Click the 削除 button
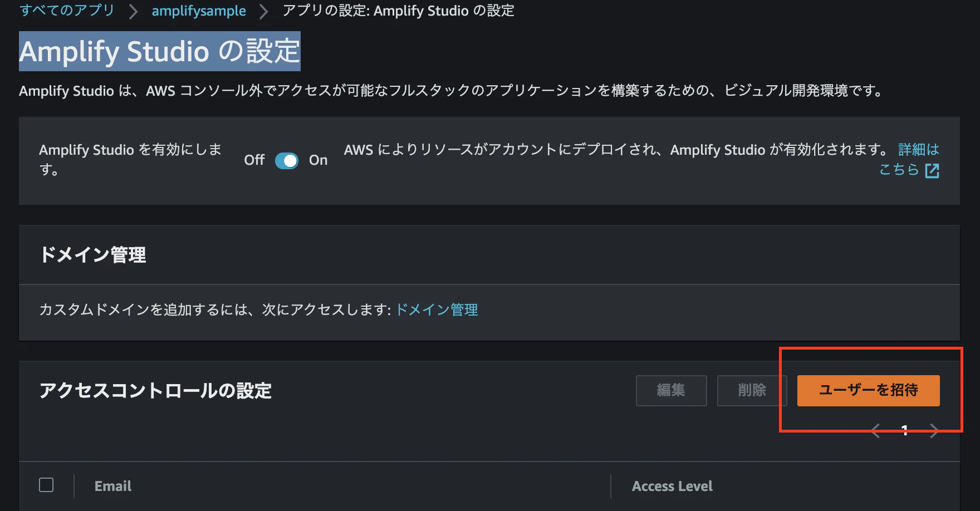This screenshot has width=980, height=511. (752, 390)
